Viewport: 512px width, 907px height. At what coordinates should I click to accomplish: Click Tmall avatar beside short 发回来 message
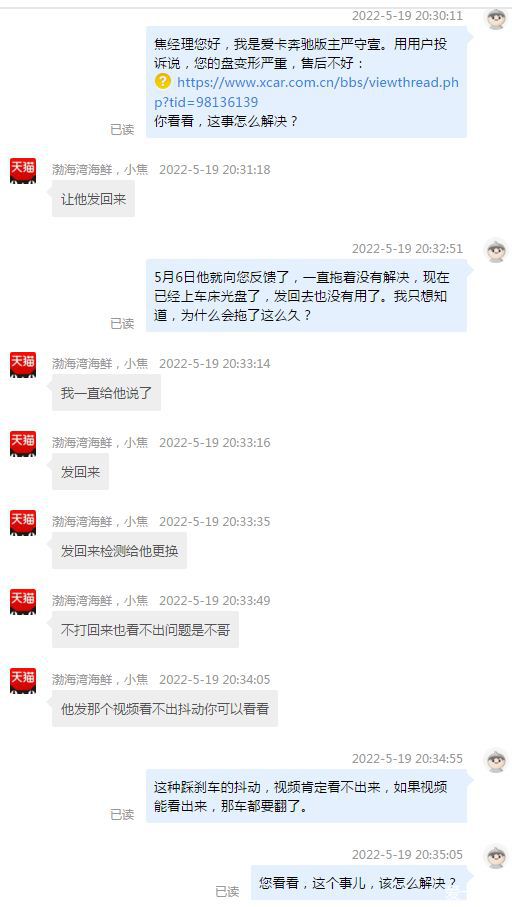coord(23,444)
